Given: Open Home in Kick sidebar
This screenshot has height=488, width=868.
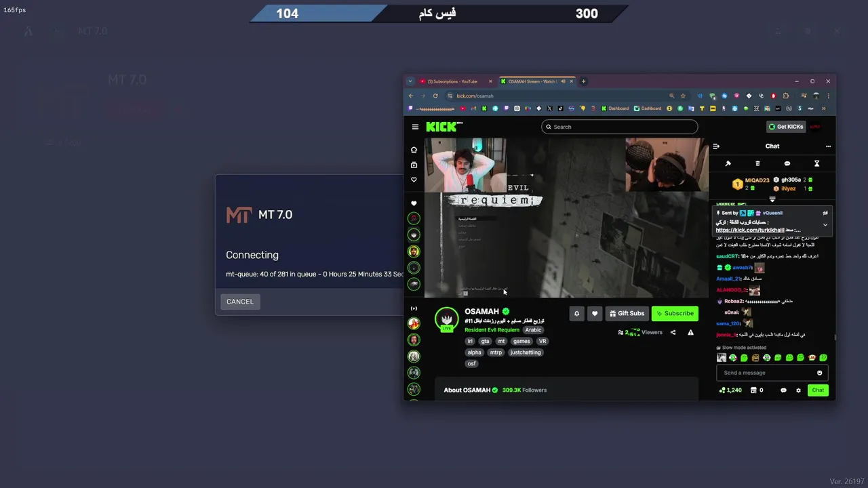Looking at the screenshot, I should coord(414,150).
